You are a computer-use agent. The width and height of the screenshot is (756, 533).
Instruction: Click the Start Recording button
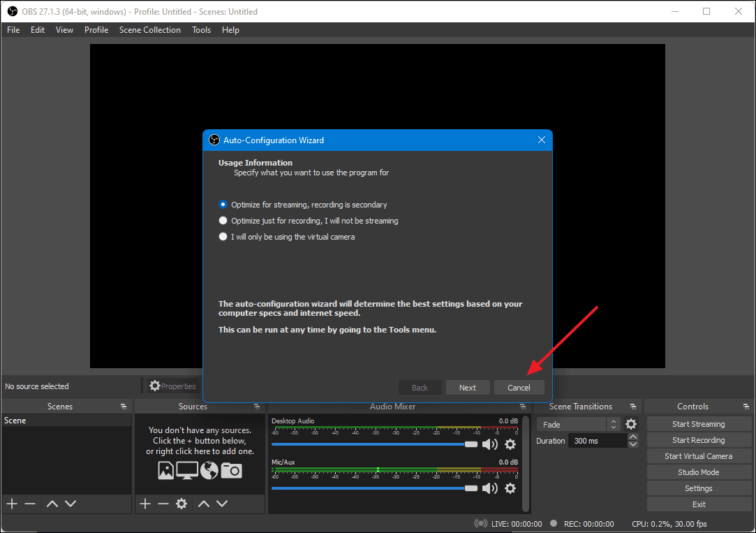click(699, 440)
